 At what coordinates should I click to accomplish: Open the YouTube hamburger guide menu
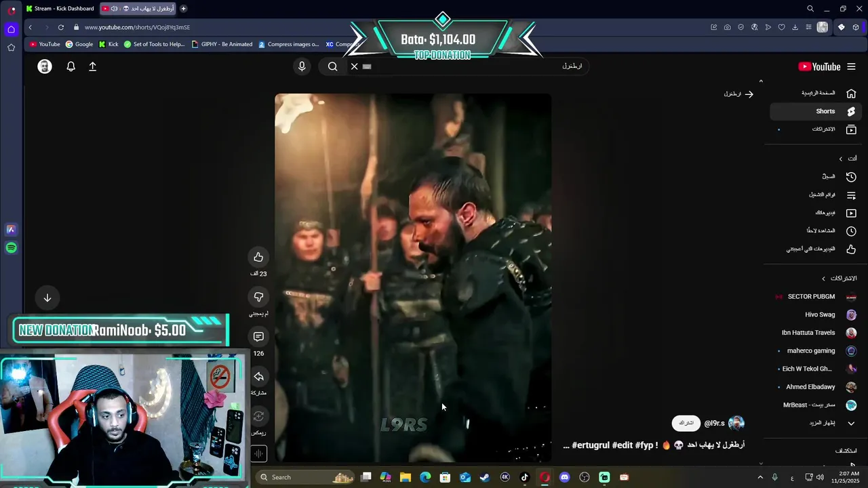click(x=851, y=66)
